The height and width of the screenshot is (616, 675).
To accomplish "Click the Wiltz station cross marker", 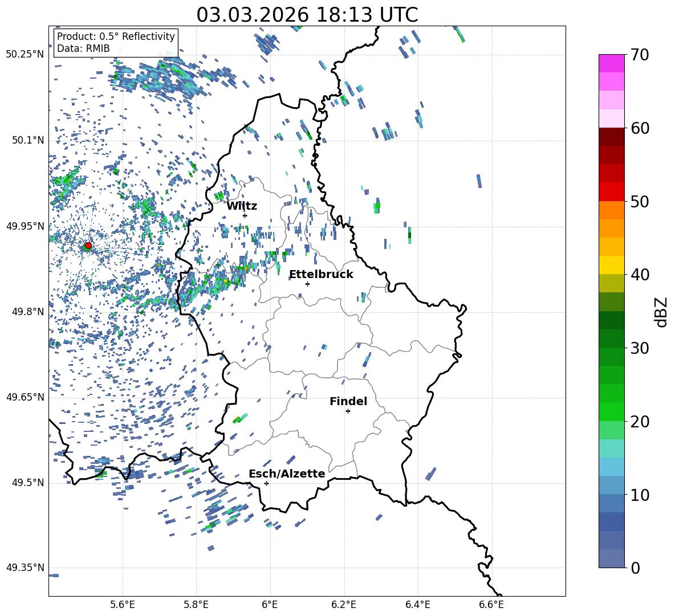I will (245, 215).
